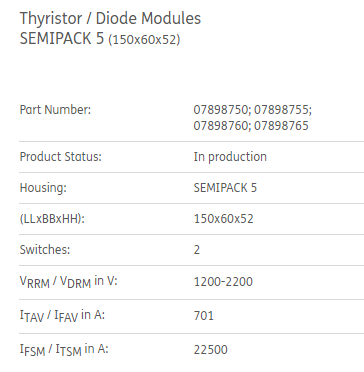
Task: Select the SEMIPACK 5 housing value
Action: coord(225,188)
